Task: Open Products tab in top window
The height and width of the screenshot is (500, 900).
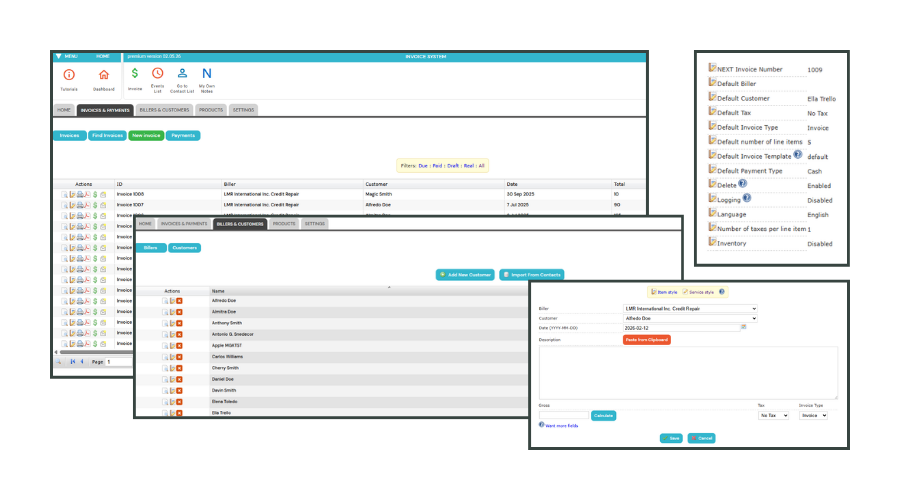Action: [211, 110]
